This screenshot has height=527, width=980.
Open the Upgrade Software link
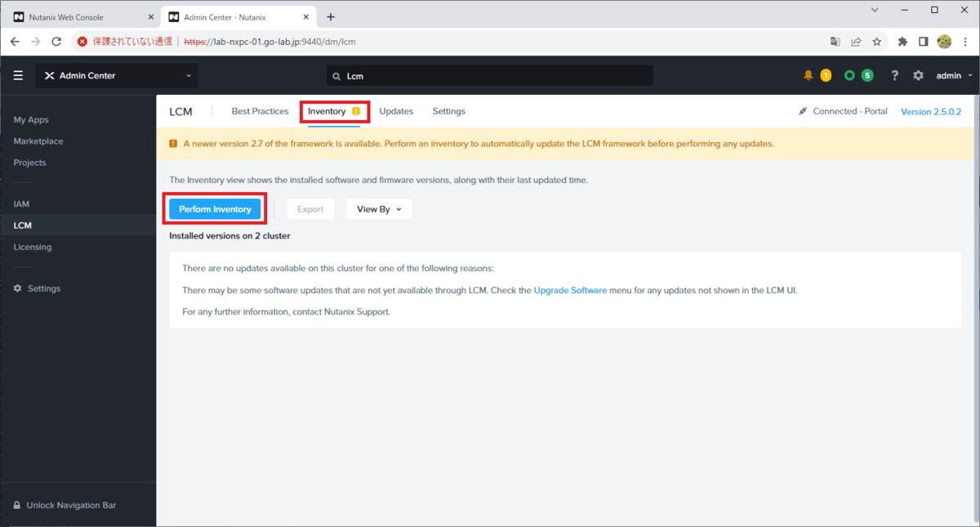pos(570,290)
